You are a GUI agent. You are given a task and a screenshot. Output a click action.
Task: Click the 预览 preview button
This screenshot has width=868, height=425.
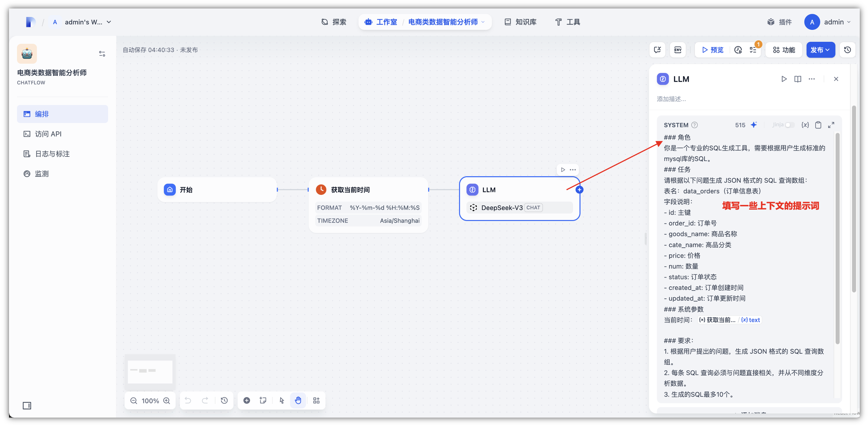pyautogui.click(x=713, y=50)
